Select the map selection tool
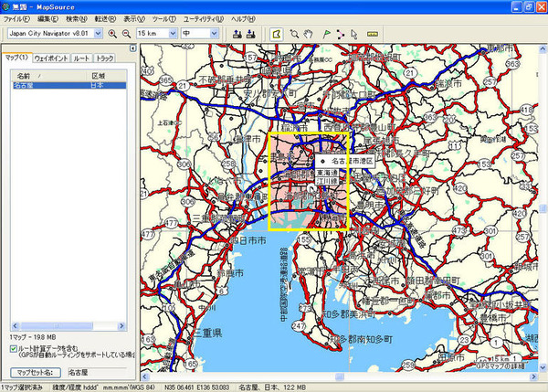 pos(277,34)
